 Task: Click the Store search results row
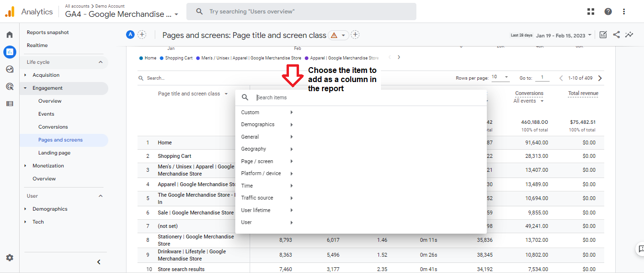click(x=370, y=269)
